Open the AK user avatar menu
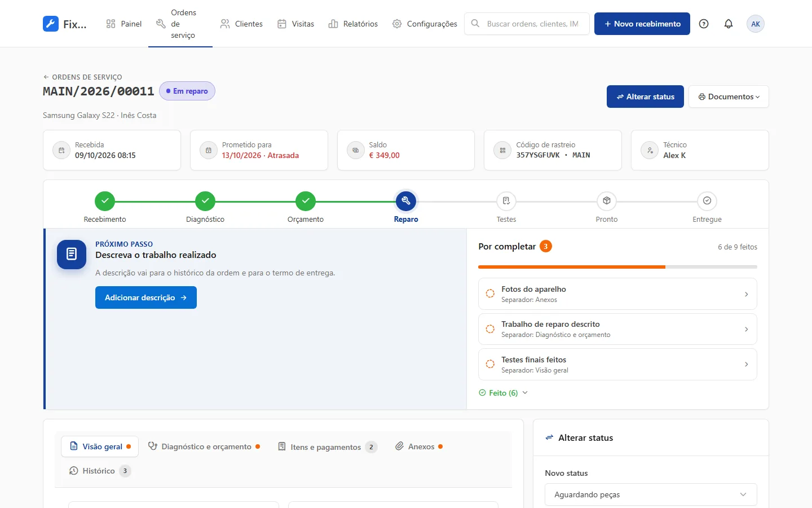This screenshot has height=508, width=812. pyautogui.click(x=756, y=24)
